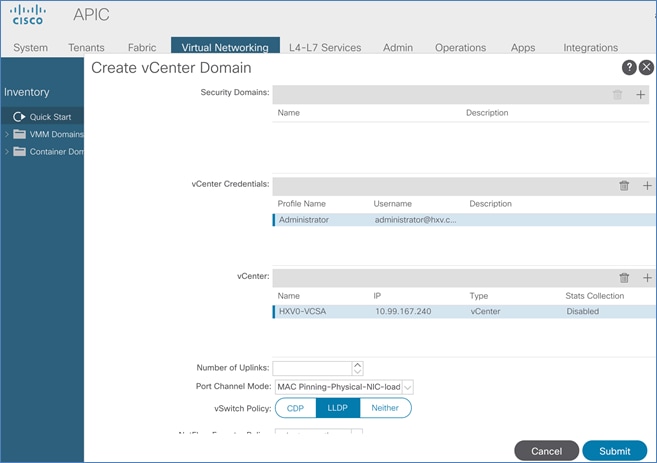Expand Container Domains tree node
The width and height of the screenshot is (657, 463).
(x=7, y=152)
